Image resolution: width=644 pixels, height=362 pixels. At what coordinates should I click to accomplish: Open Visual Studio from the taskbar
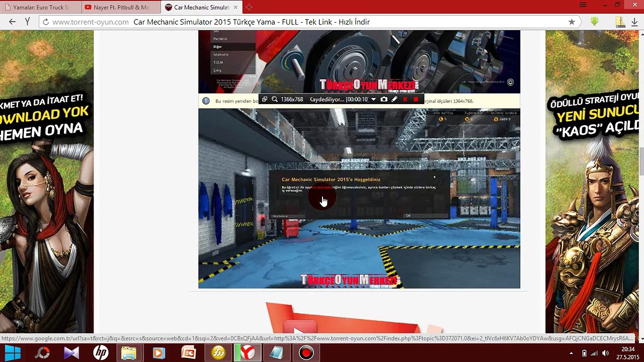(71, 353)
